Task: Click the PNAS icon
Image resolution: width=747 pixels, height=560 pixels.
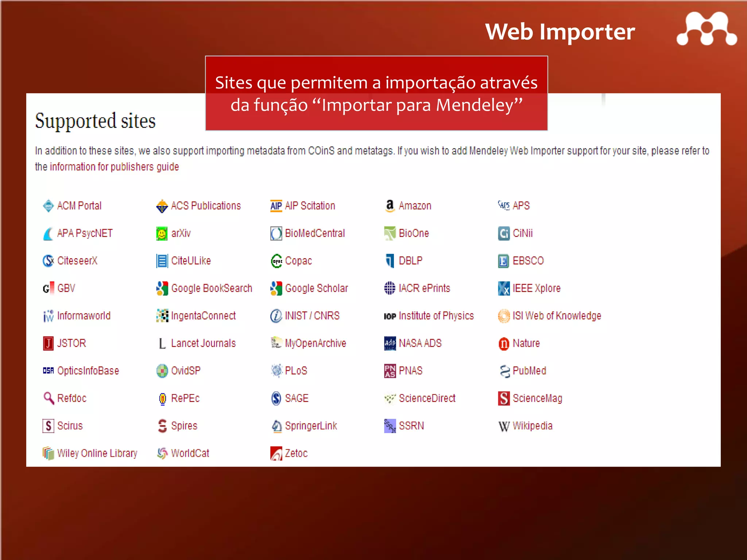Action: [390, 371]
